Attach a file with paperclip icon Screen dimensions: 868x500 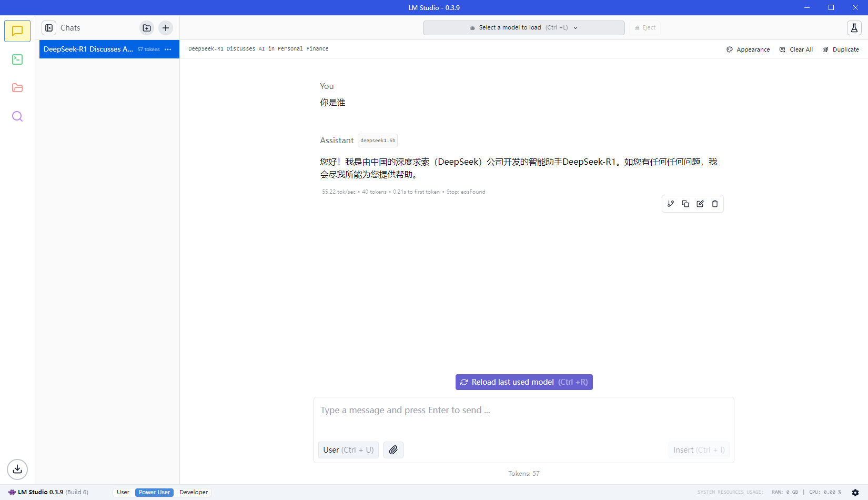pos(393,450)
